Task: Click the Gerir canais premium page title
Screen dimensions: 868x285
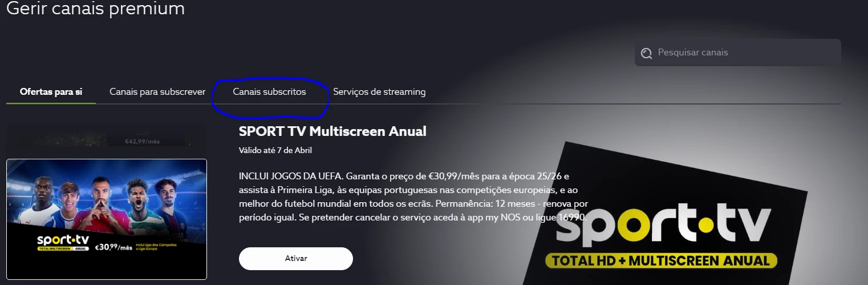Action: [95, 9]
